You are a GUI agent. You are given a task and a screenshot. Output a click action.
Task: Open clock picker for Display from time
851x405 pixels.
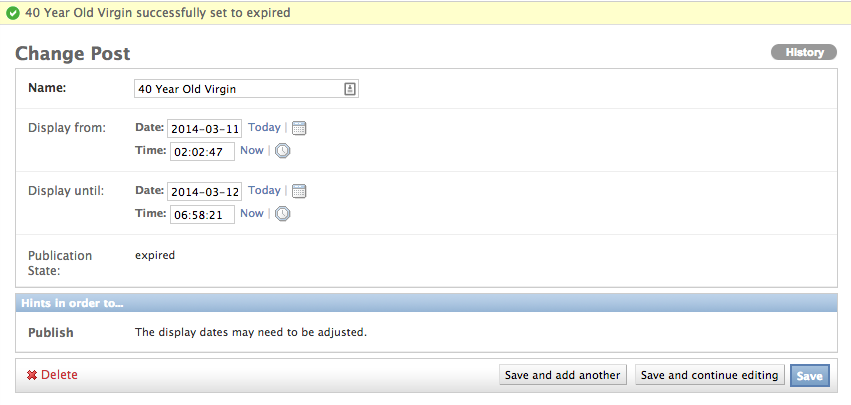tap(282, 151)
